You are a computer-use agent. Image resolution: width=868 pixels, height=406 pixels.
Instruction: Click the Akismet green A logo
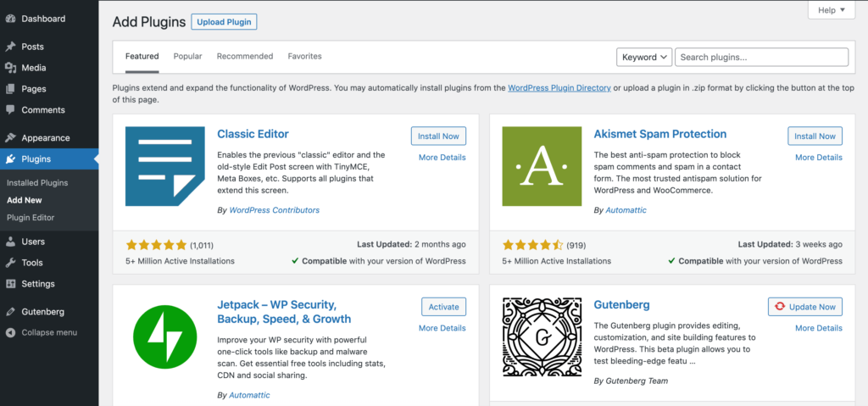pos(542,166)
